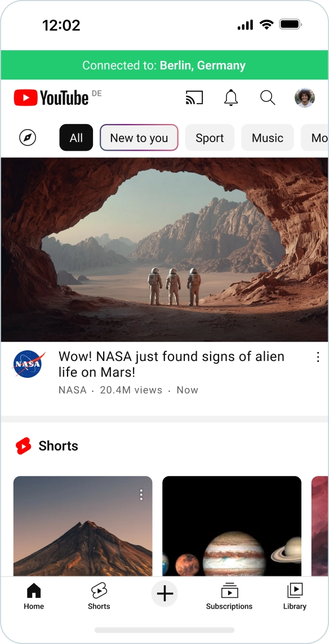This screenshot has height=644, width=329.
Task: Play the Mars astronauts video thumbnail
Action: (164, 250)
